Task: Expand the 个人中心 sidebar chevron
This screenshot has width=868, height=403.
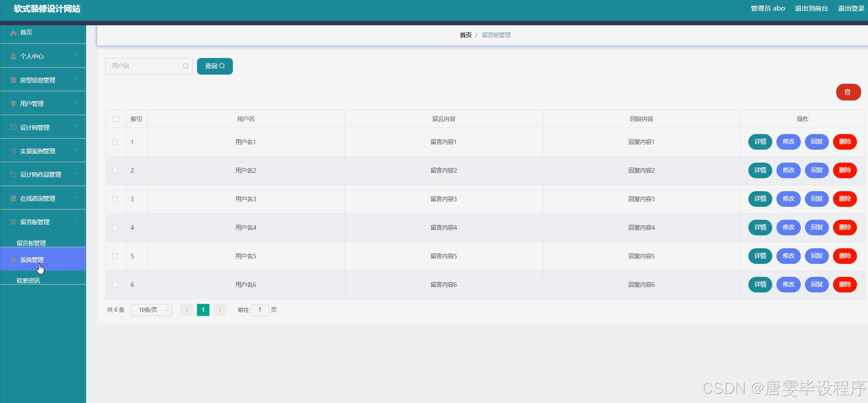Action: (75, 55)
